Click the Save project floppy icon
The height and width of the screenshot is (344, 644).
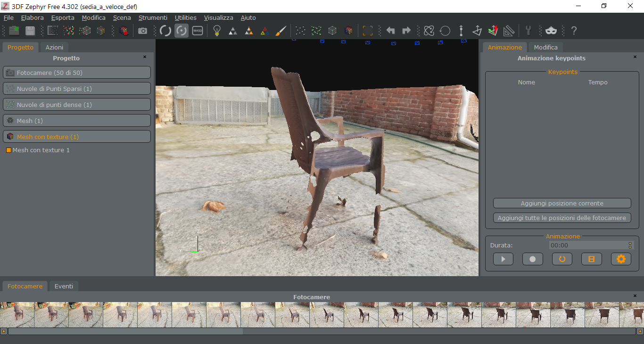tap(30, 31)
